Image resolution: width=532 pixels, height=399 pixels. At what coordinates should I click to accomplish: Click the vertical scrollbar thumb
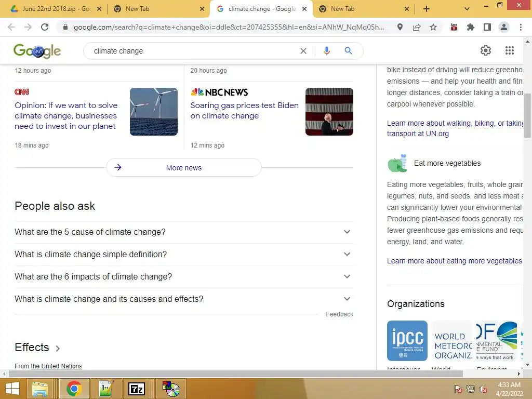[x=527, y=117]
